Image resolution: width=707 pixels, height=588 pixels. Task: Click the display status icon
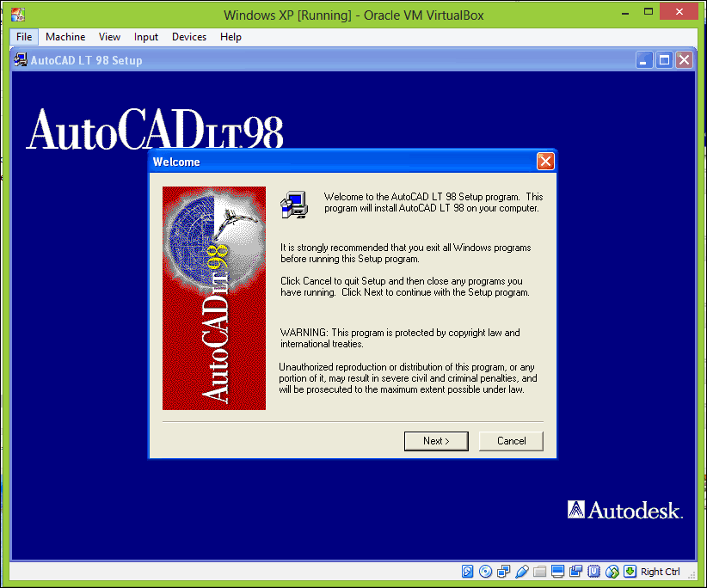[556, 572]
